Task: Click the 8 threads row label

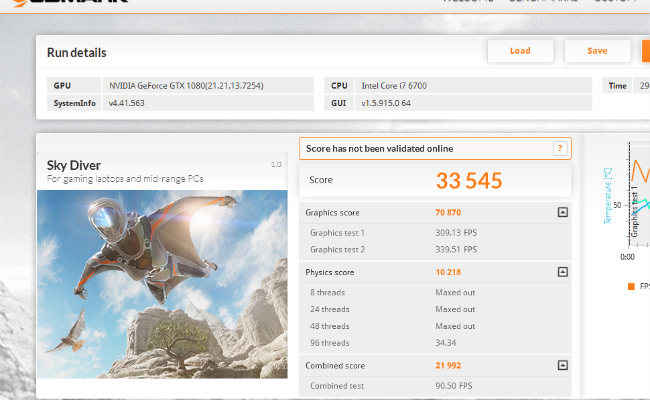Action: point(327,292)
